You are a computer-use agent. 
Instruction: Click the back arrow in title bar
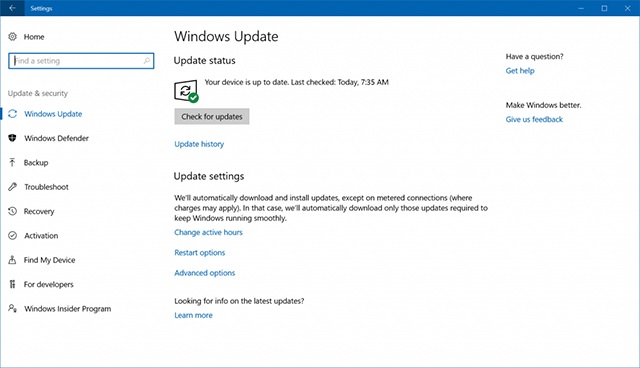click(12, 8)
